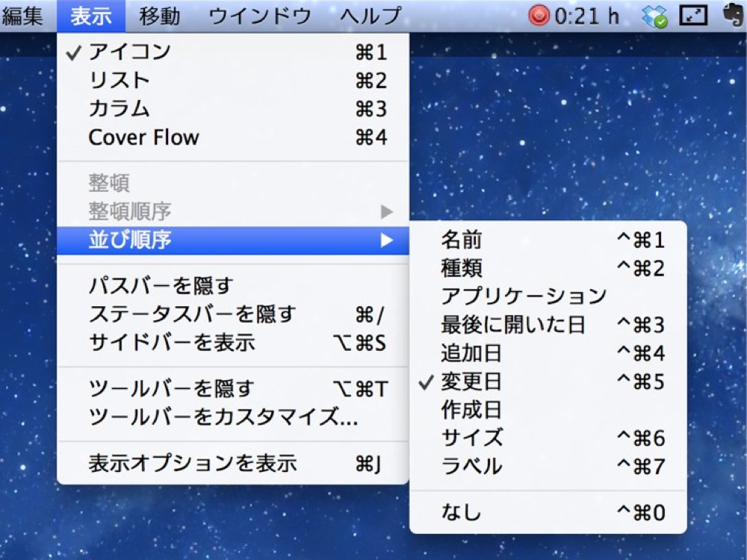Select the checked アイコン view option

point(233,52)
